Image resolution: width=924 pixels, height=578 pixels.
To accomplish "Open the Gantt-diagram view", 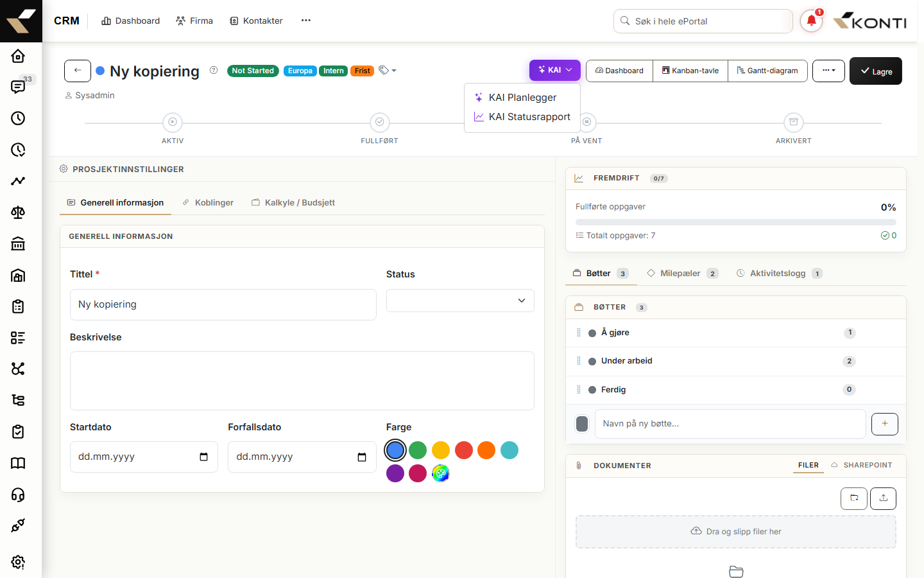I will tap(767, 71).
